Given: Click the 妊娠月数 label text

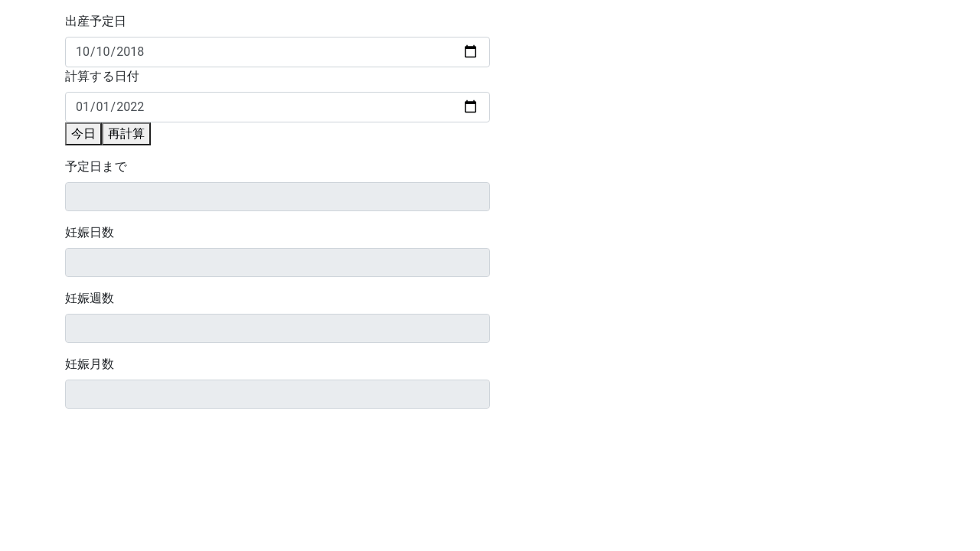Looking at the screenshot, I should point(90,364).
